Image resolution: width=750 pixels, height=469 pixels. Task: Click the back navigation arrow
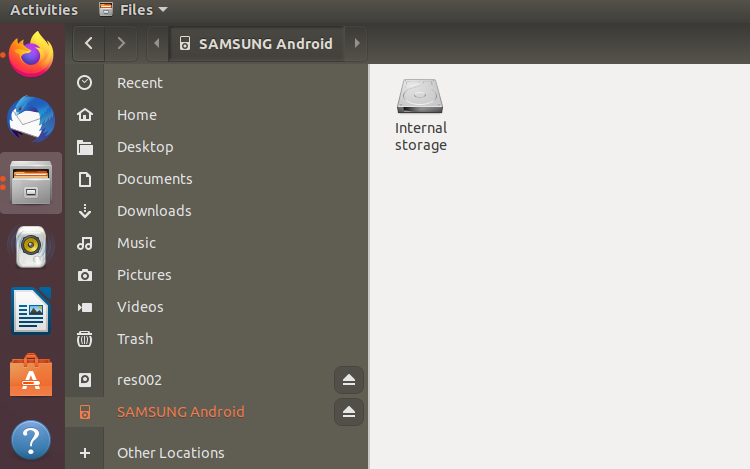pyautogui.click(x=90, y=43)
